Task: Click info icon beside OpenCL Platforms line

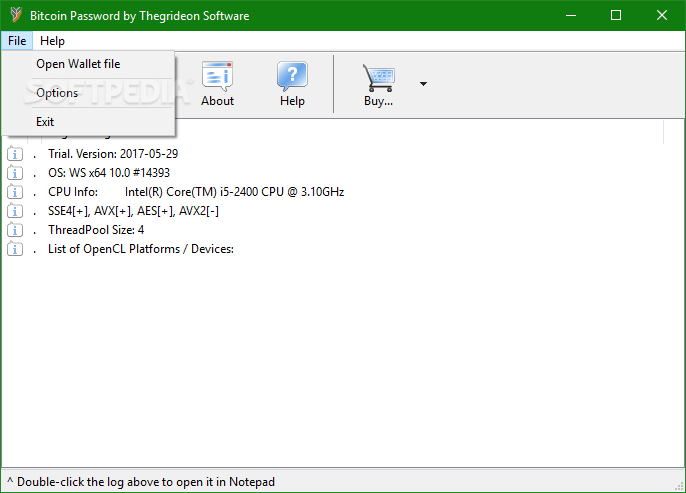Action: [15, 249]
